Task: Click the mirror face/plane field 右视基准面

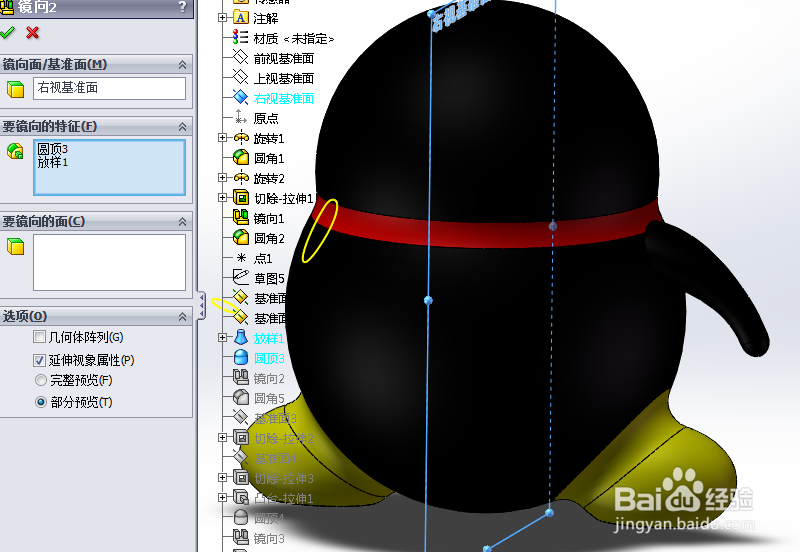Action: click(x=109, y=88)
